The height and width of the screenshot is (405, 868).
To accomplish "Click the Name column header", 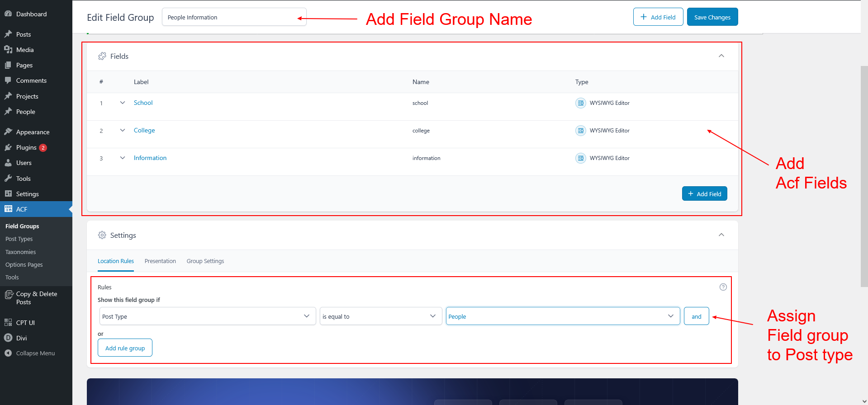I will [x=421, y=82].
